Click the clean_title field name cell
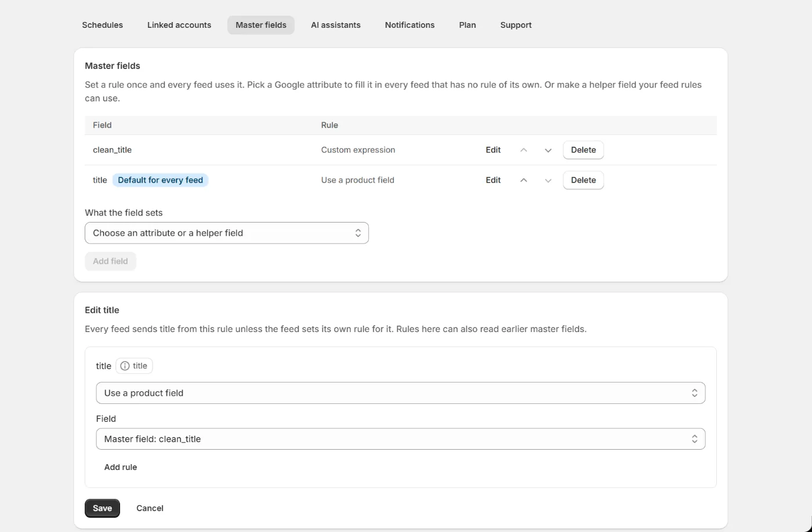This screenshot has height=532, width=812. pos(112,150)
